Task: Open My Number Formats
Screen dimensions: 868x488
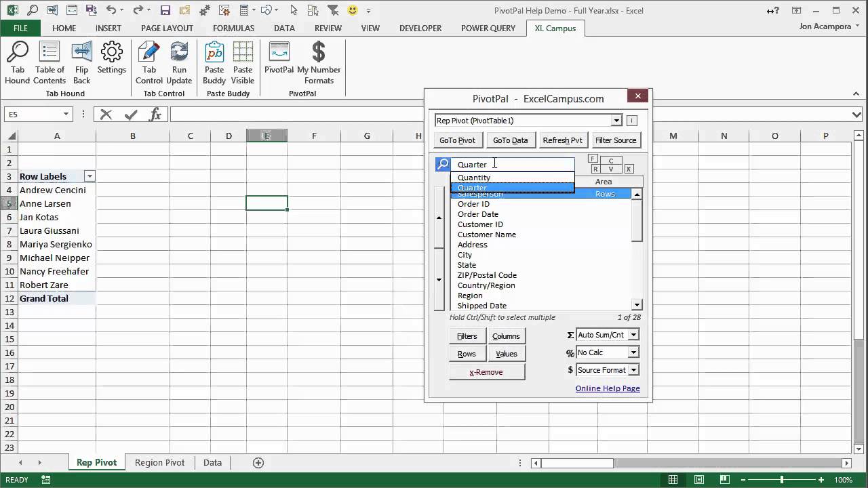Action: (x=319, y=62)
